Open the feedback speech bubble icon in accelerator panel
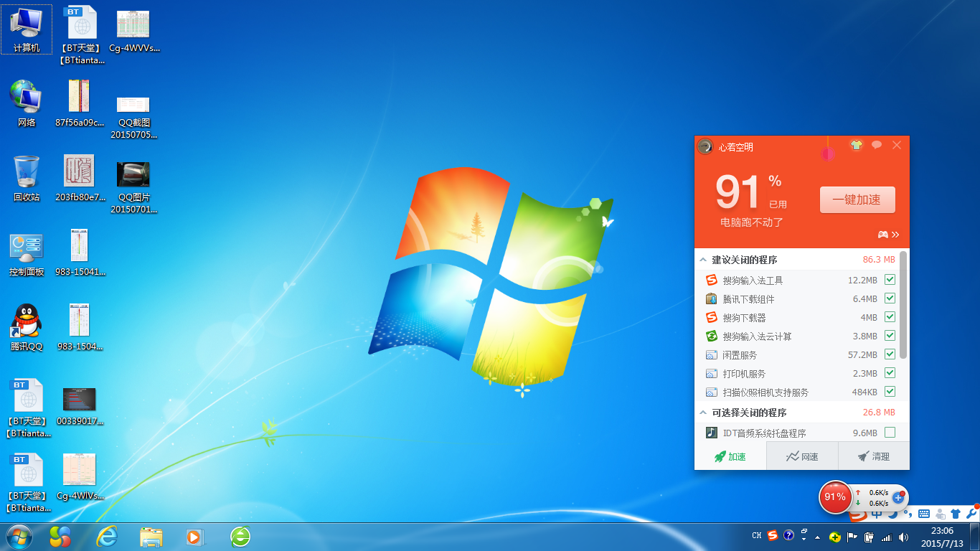The height and width of the screenshot is (551, 980). 877,145
